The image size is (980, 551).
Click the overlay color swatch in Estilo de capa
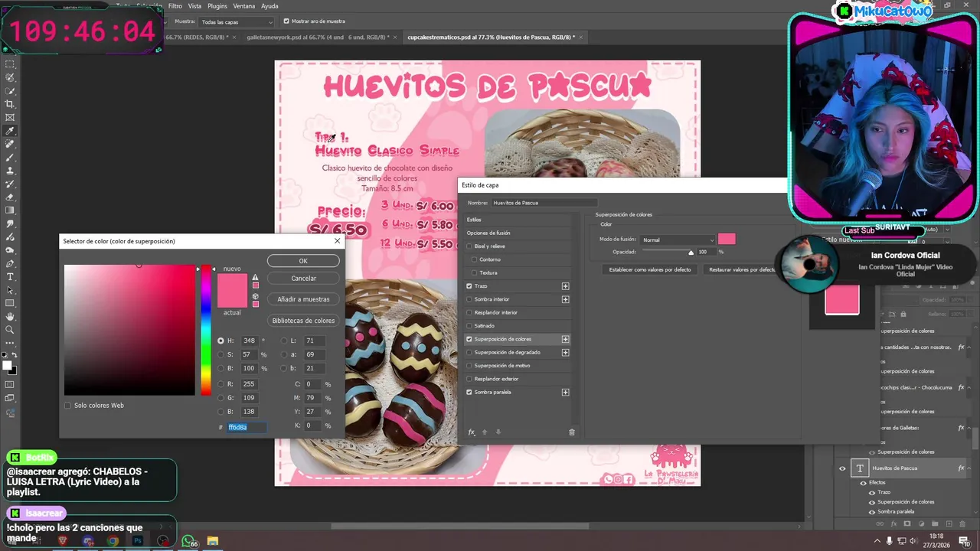(727, 240)
